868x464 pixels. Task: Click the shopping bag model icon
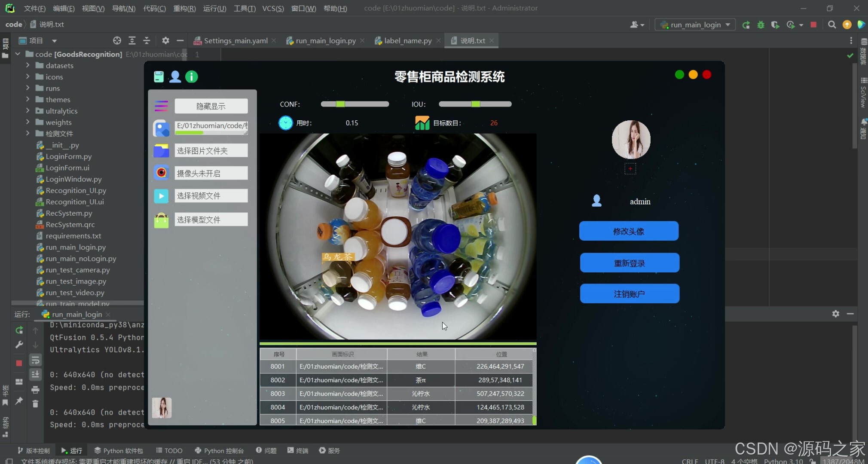coord(161,220)
